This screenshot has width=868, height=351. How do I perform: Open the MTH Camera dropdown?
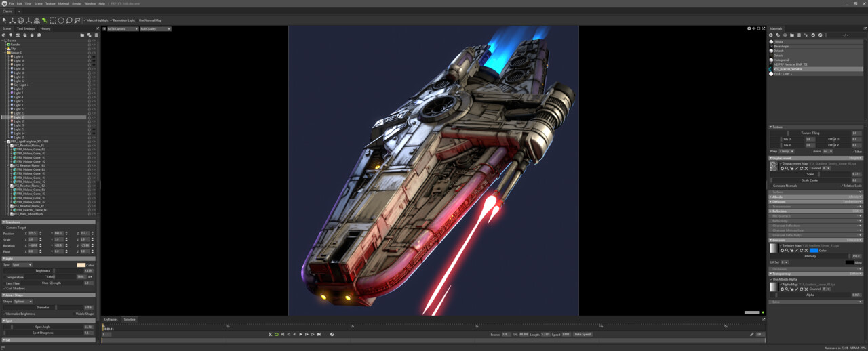pos(123,29)
